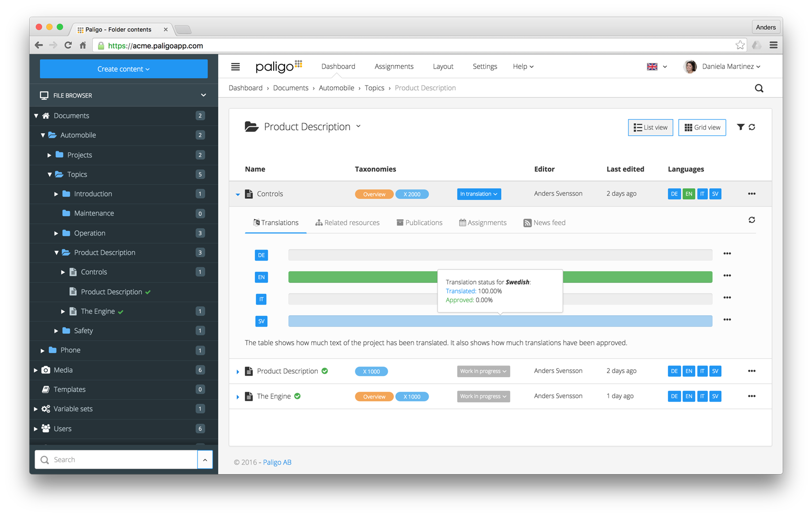The height and width of the screenshot is (516, 812).
Task: Open Work in progress dropdown for Product Description
Action: coord(483,371)
